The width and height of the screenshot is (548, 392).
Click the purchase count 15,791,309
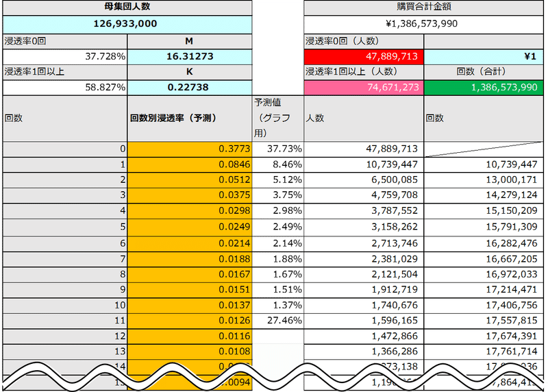[x=484, y=228]
